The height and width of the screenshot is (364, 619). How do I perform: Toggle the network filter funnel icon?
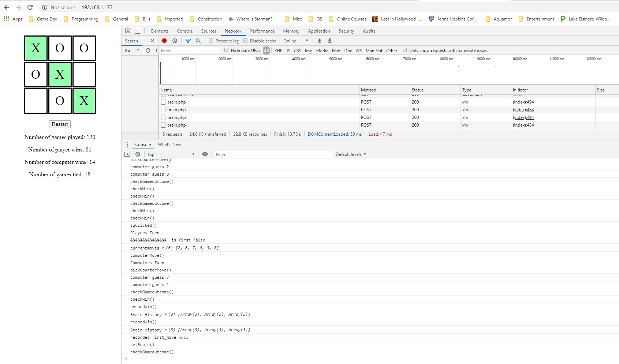[188, 41]
